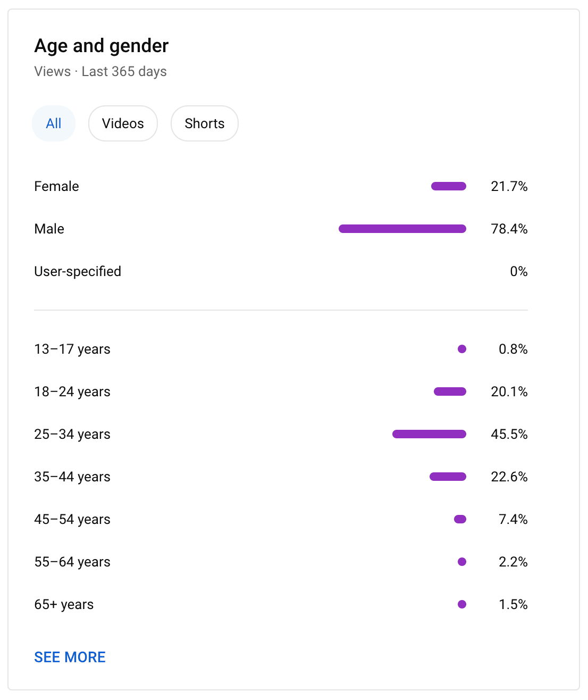Click the Male 78.4% value
The height and width of the screenshot is (700, 588).
coord(509,229)
